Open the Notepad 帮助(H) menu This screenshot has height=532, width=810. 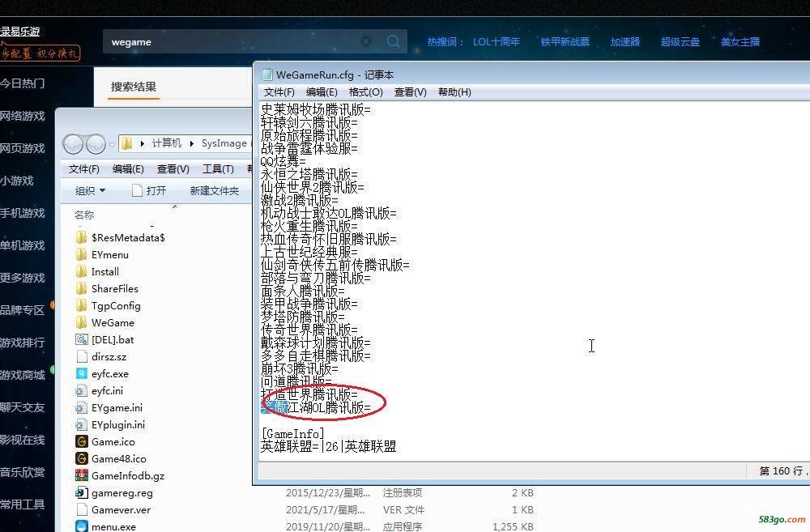[x=454, y=92]
